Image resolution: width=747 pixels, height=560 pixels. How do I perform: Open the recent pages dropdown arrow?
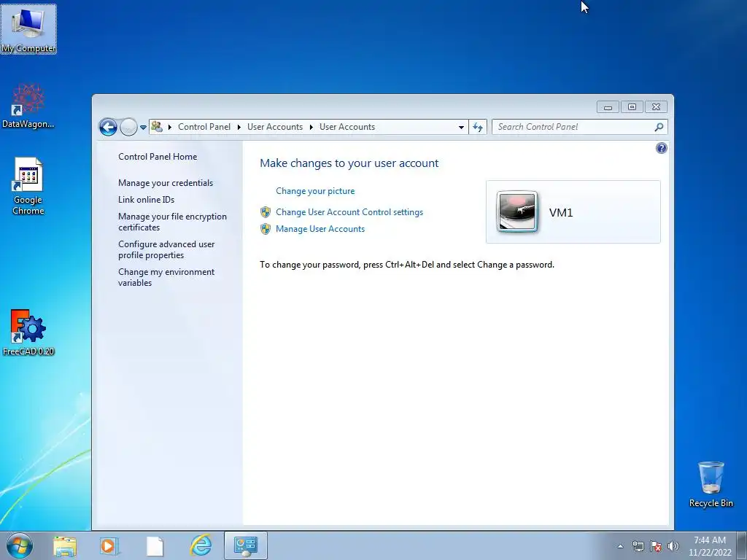coord(143,127)
